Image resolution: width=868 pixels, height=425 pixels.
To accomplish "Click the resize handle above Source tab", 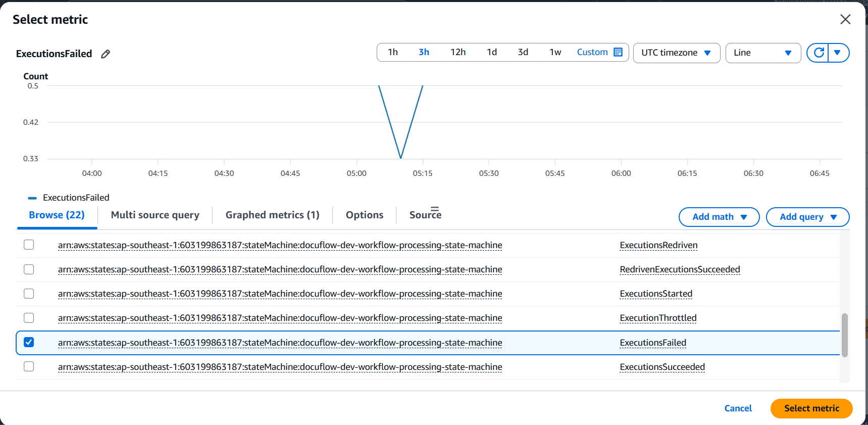I will point(435,208).
